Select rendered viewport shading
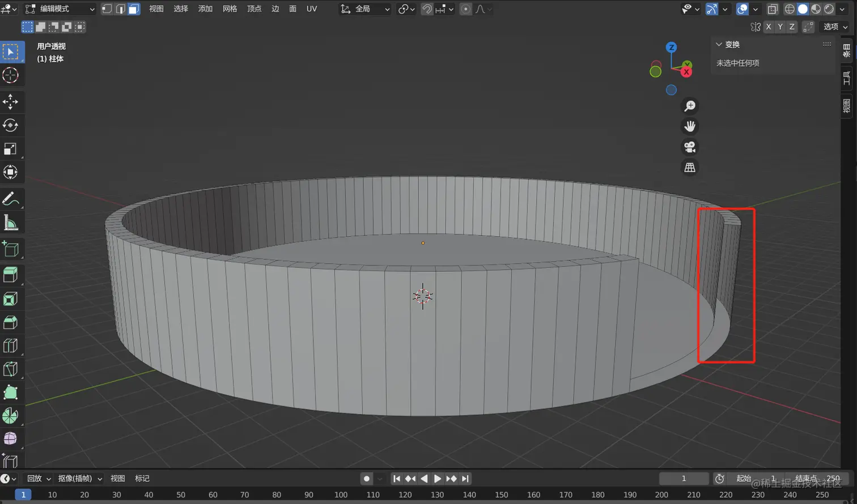857x504 pixels. pos(829,8)
